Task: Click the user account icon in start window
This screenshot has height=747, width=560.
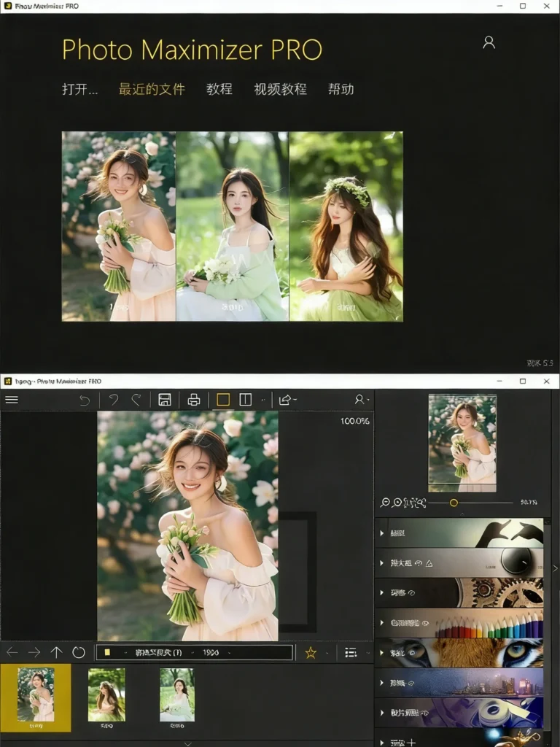Action: pyautogui.click(x=489, y=42)
